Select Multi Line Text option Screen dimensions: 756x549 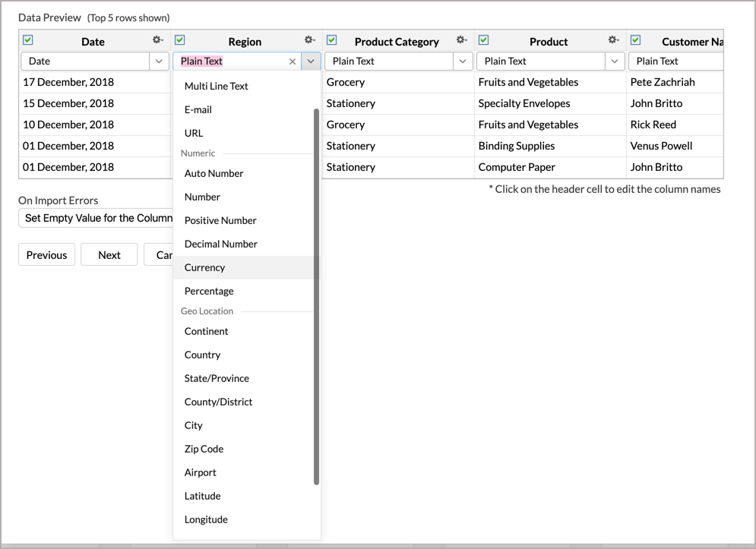tap(243, 87)
